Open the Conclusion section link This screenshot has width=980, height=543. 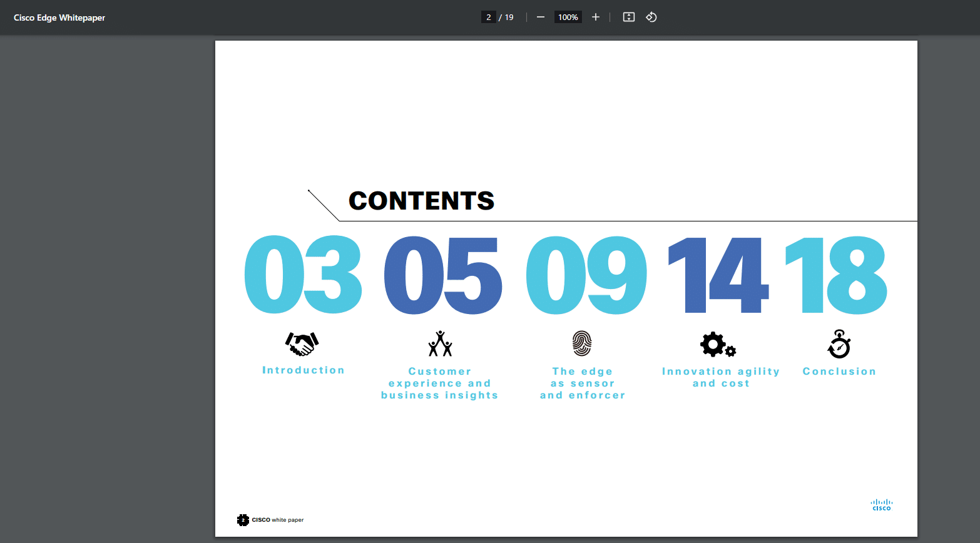(839, 372)
